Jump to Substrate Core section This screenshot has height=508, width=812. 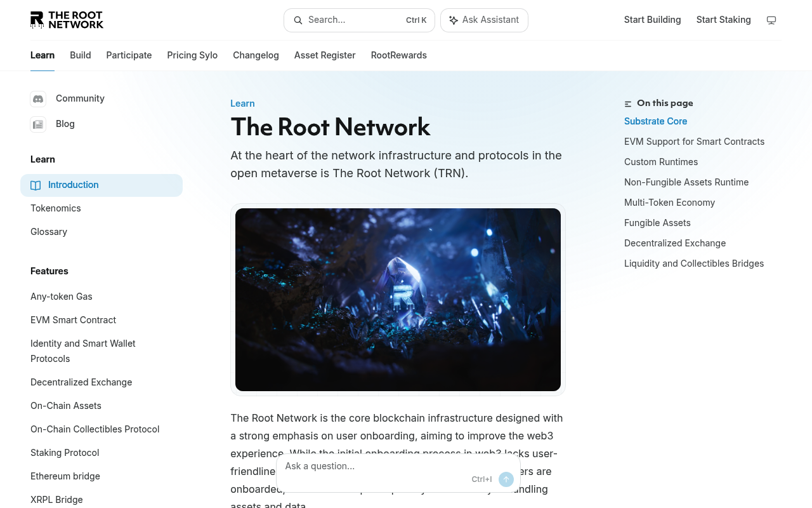coord(655,121)
